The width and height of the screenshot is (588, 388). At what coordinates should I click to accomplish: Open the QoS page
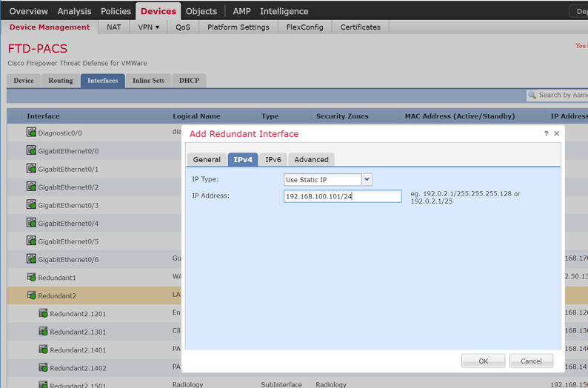(x=183, y=27)
